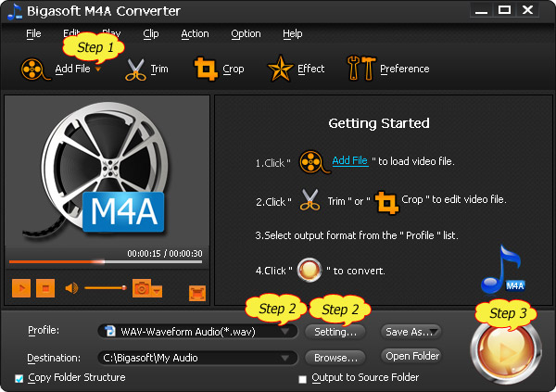Open the Action menu
556x392 pixels.
pyautogui.click(x=195, y=33)
